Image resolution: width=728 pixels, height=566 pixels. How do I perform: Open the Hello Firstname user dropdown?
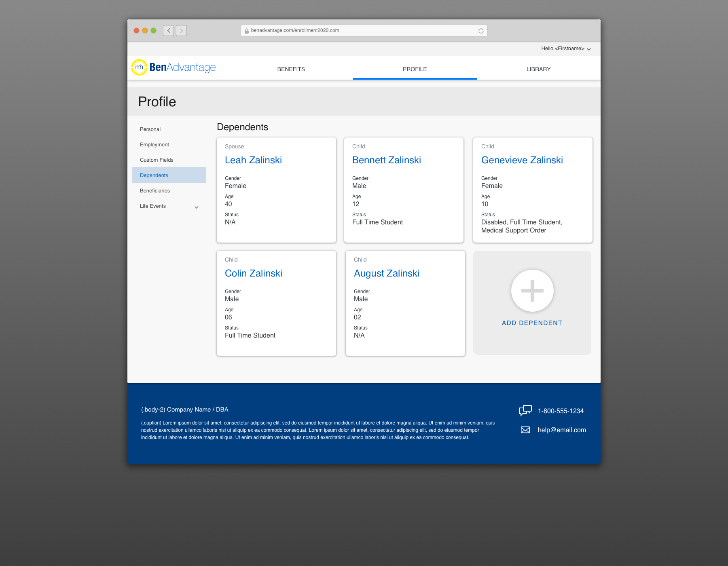(566, 49)
